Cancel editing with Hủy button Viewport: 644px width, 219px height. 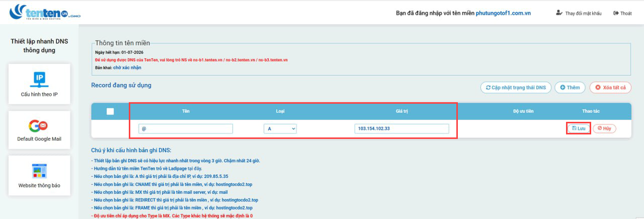[x=604, y=128]
